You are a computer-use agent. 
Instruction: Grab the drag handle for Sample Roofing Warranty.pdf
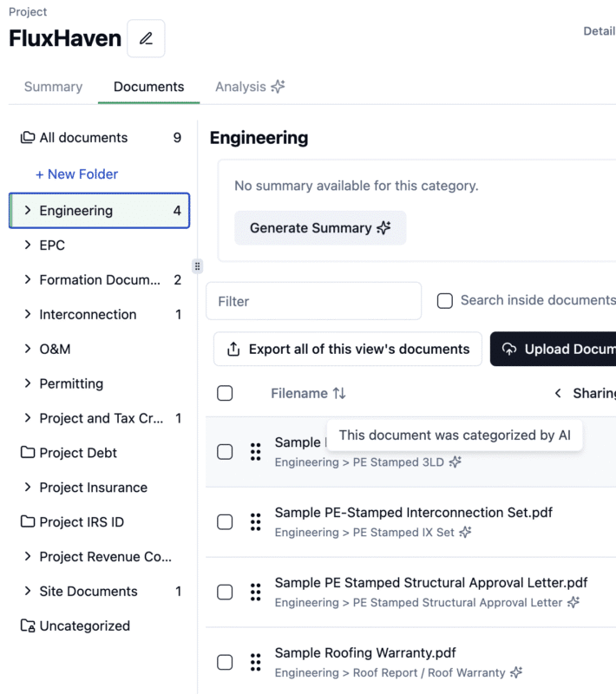coord(255,662)
